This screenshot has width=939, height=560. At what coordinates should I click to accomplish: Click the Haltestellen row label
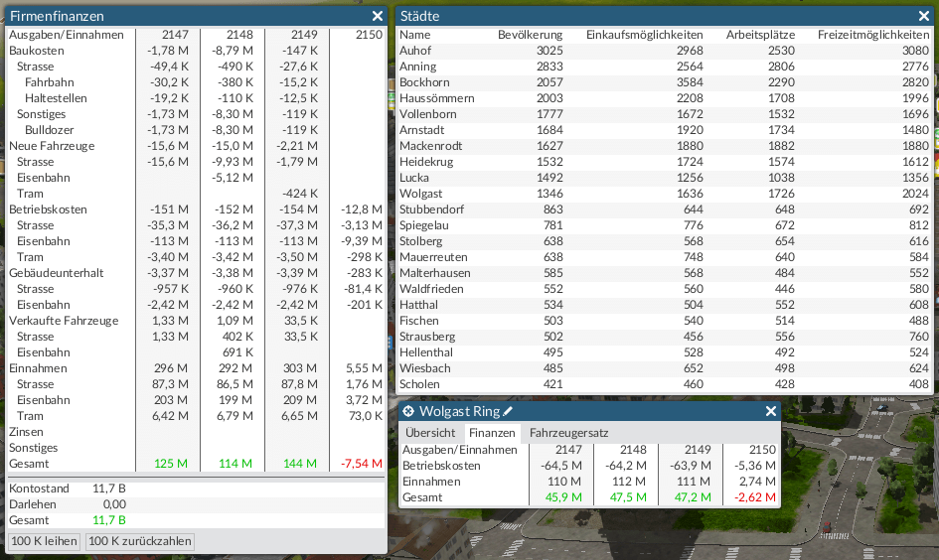tap(56, 98)
